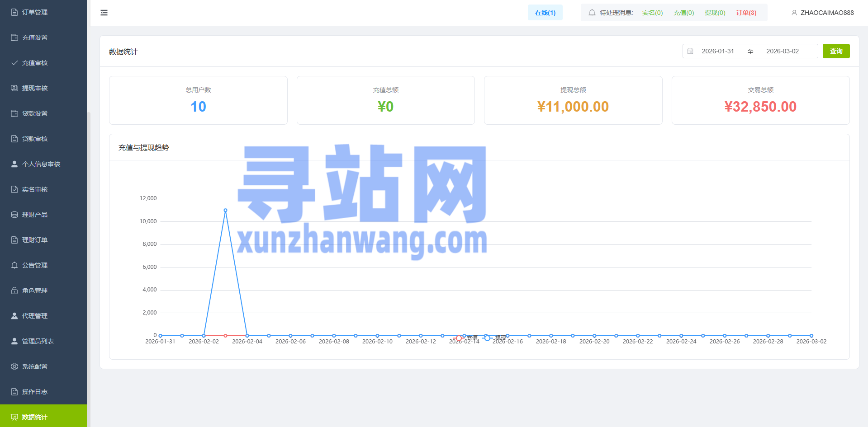Open the ZHAOCAIMAO888 user menu

[822, 13]
